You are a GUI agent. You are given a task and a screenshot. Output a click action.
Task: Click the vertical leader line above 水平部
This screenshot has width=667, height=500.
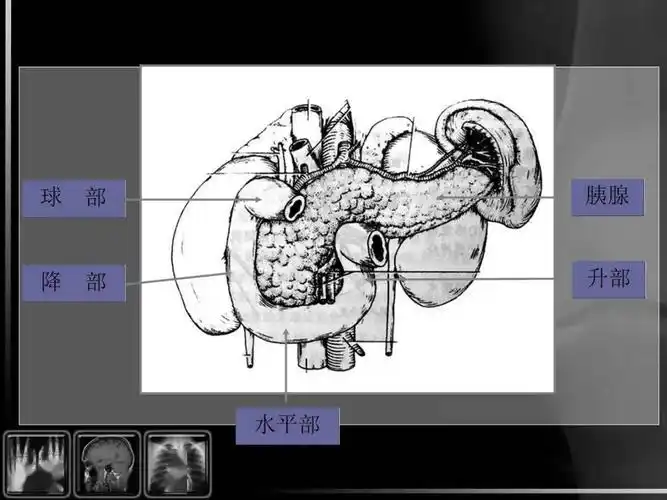point(287,375)
